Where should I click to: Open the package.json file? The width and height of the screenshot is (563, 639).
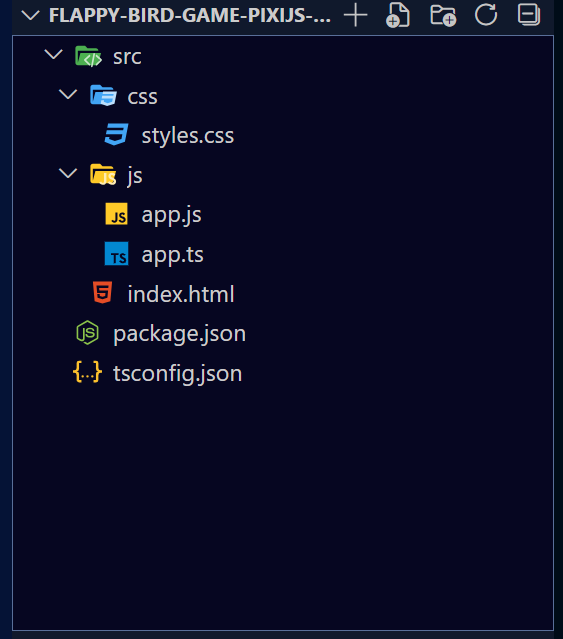(x=180, y=334)
